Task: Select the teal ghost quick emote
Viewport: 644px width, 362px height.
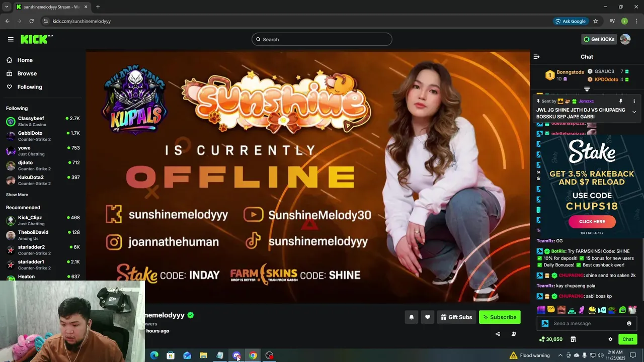Action: point(602,309)
